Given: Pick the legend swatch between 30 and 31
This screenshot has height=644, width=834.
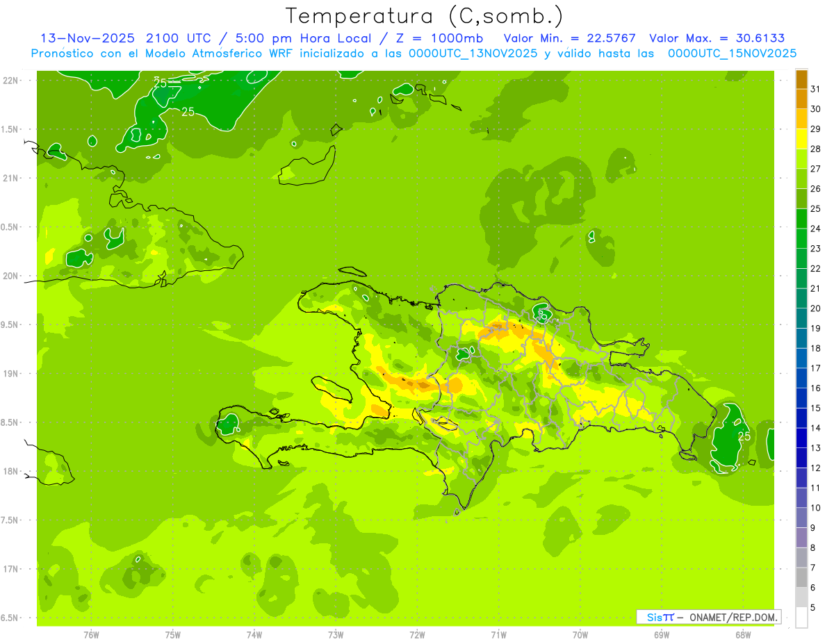Looking at the screenshot, I should tap(802, 99).
